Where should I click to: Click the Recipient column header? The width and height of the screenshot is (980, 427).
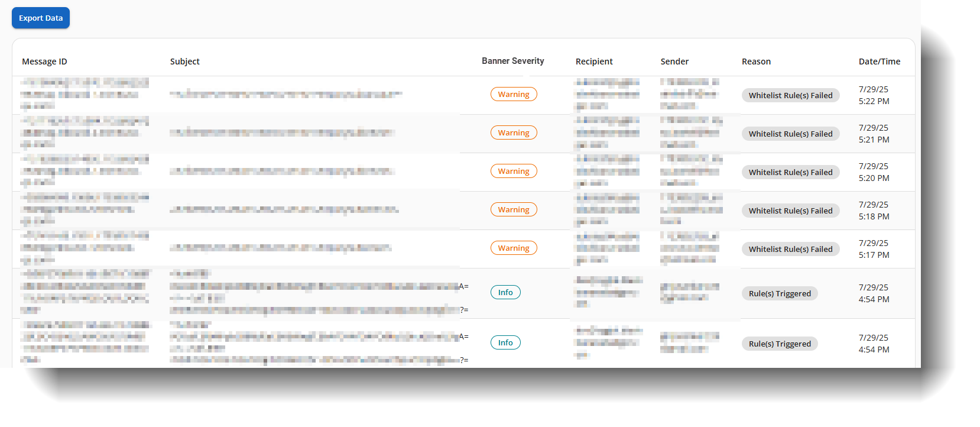[593, 61]
